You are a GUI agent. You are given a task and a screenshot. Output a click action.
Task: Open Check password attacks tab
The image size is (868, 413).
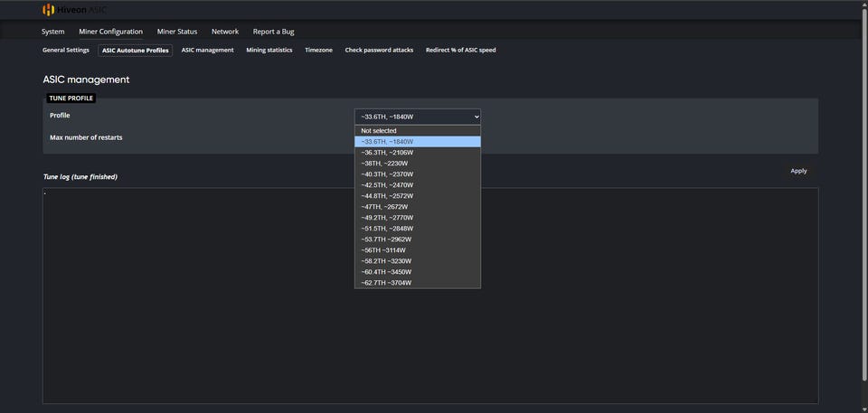click(x=379, y=50)
